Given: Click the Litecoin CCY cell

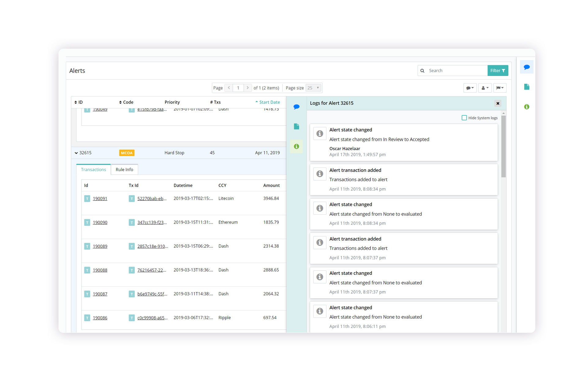Looking at the screenshot, I should [226, 198].
